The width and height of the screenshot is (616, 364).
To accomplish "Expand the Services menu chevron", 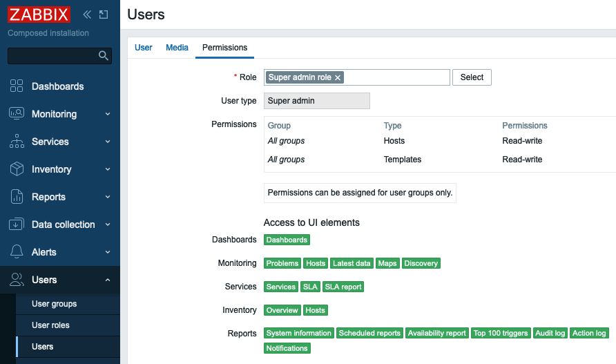I will (x=108, y=142).
